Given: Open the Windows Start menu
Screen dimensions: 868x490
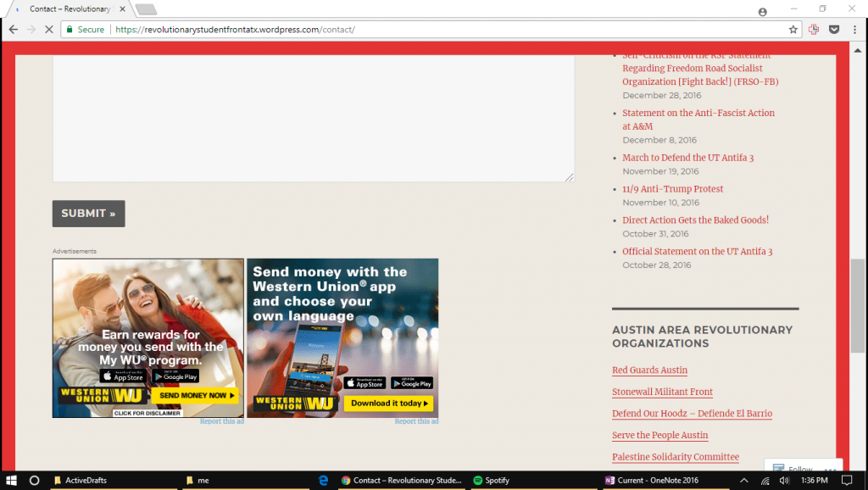Looking at the screenshot, I should (x=12, y=480).
